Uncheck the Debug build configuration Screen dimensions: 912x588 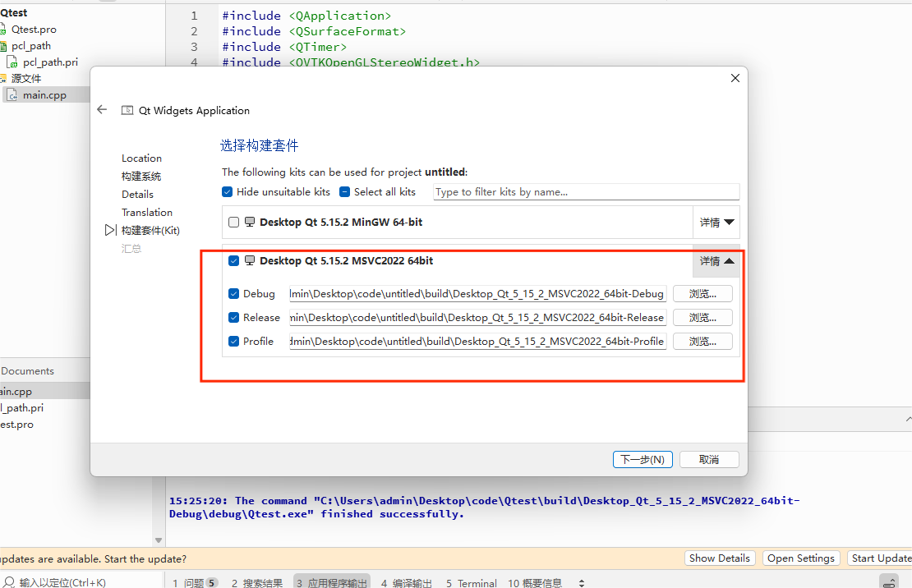point(234,294)
